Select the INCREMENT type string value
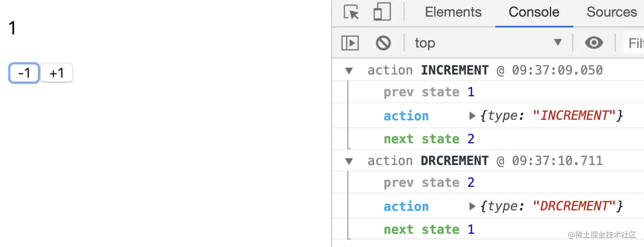The width and height of the screenshot is (644, 247). pos(575,116)
